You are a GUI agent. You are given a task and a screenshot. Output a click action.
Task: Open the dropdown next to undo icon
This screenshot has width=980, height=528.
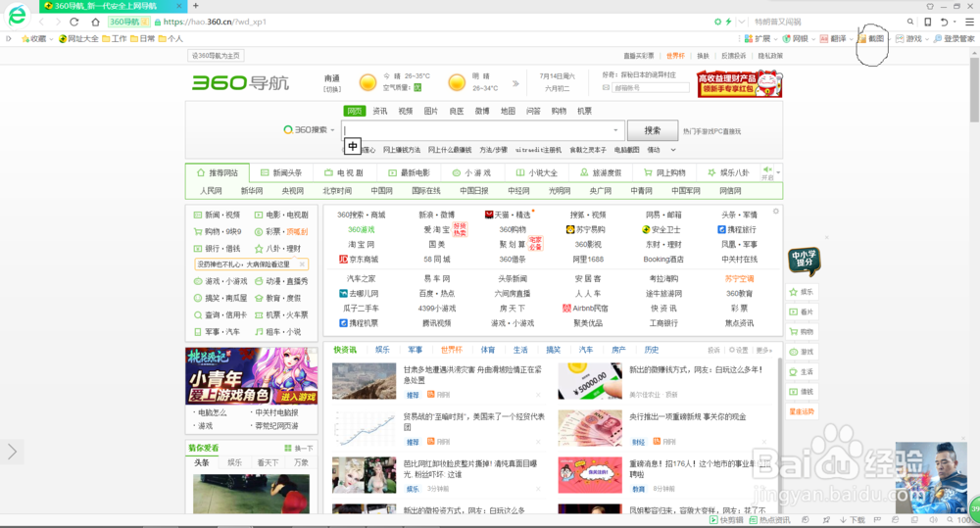pos(955,22)
